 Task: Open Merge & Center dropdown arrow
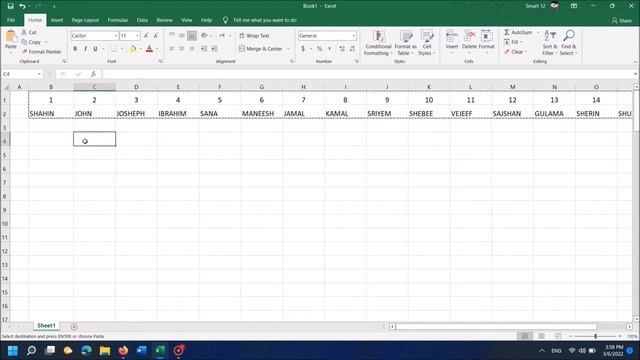pyautogui.click(x=288, y=49)
